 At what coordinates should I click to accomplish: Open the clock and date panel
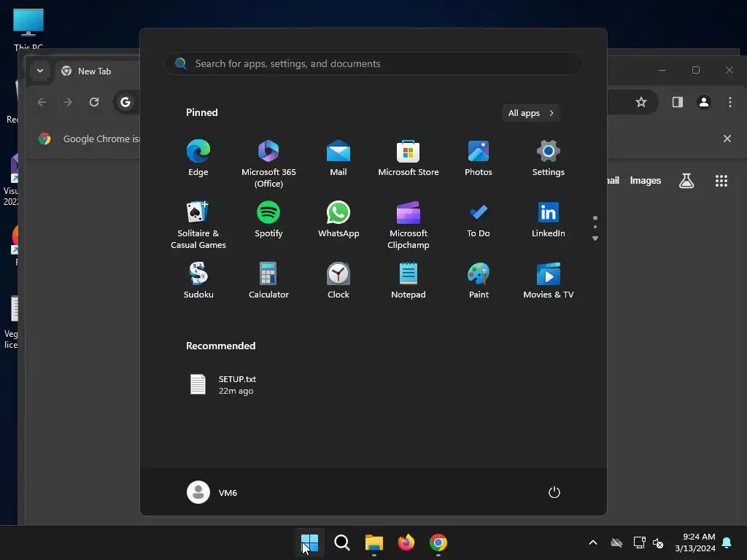[695, 542]
